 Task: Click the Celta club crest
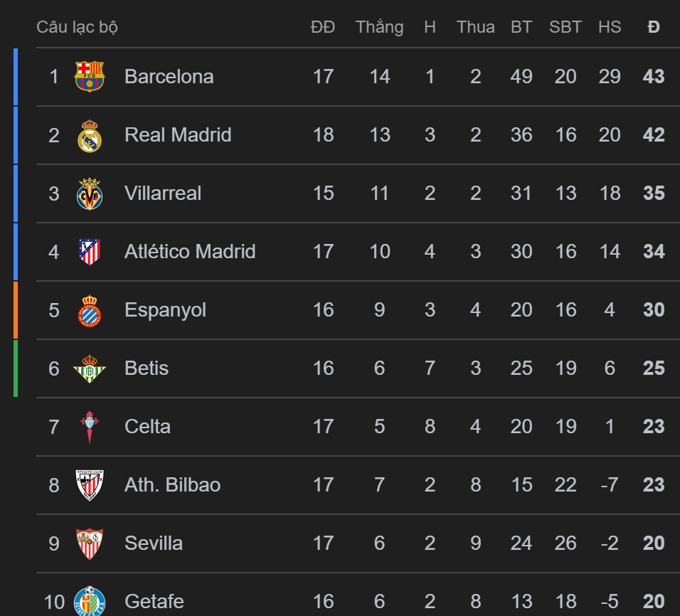[x=90, y=427]
